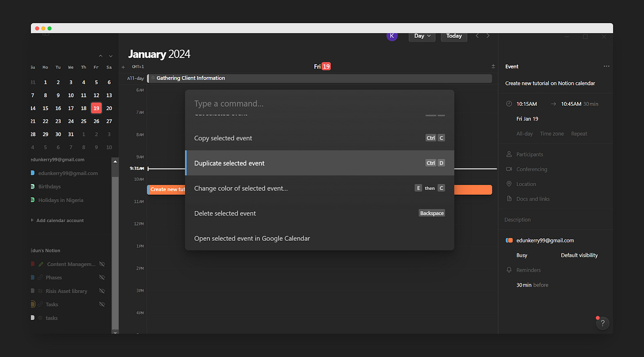Click the red swatch of Content Management
This screenshot has height=357, width=644.
[x=32, y=264]
